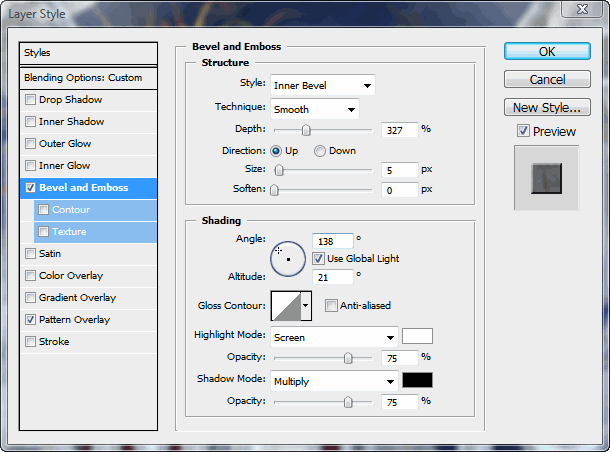Viewport: 610px width, 452px height.
Task: Click the Angle dial control
Action: pos(288,258)
